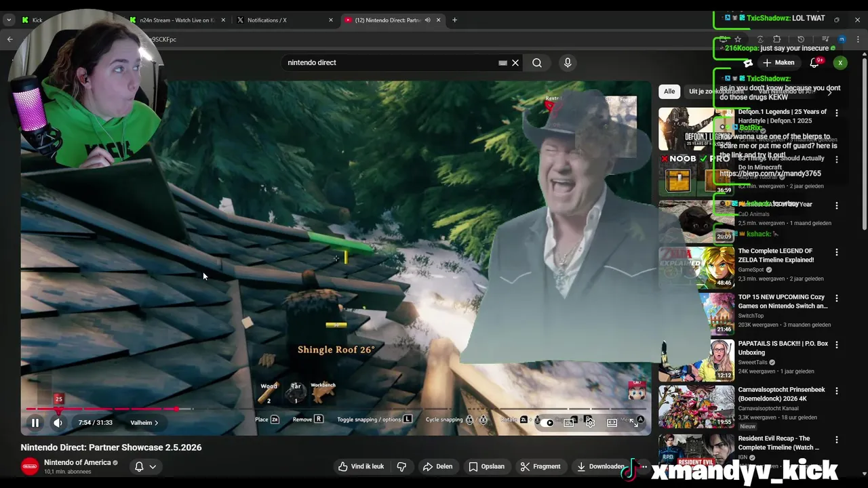Open the Defqon.1 Legends video thumbnail

pos(696,129)
